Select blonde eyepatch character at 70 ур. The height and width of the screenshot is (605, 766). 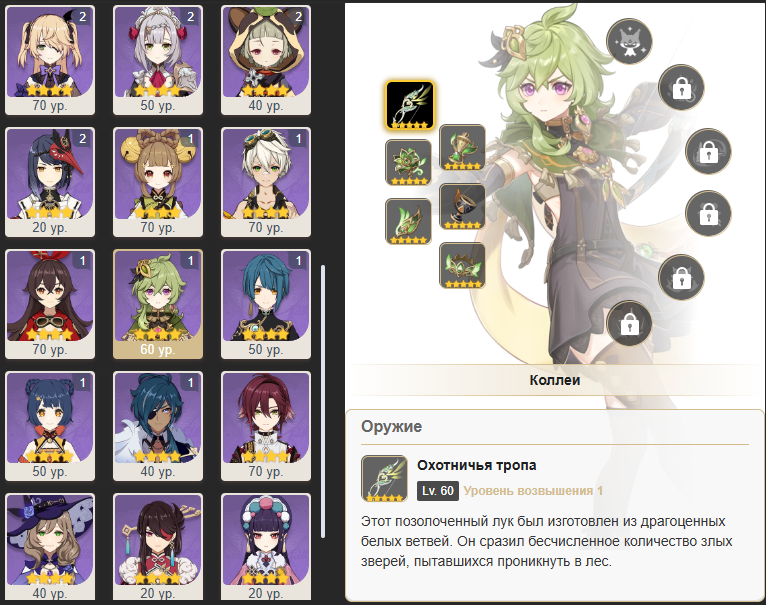[50, 60]
